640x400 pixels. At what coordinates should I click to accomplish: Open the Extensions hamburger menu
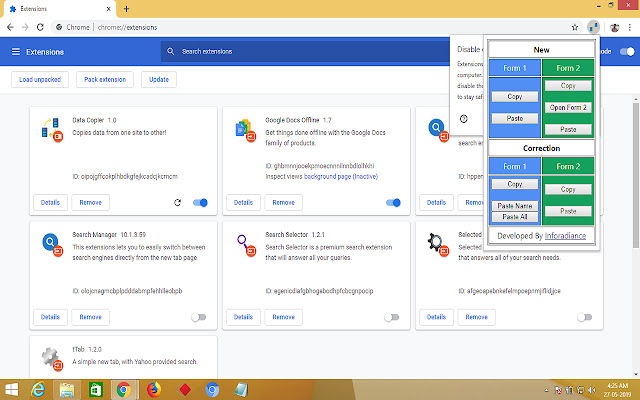(x=16, y=52)
